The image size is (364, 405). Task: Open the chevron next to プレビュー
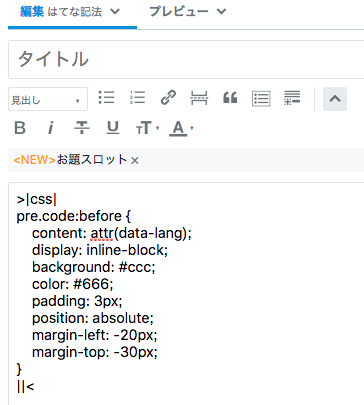[221, 12]
